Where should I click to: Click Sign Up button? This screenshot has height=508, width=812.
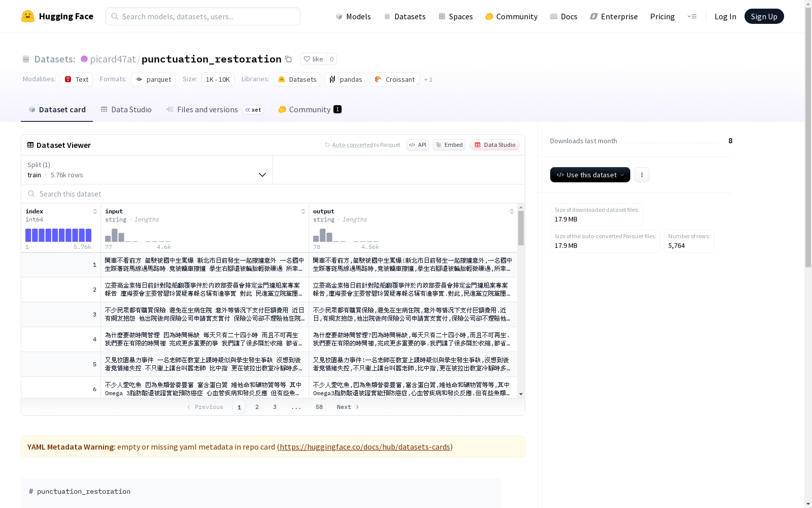764,16
